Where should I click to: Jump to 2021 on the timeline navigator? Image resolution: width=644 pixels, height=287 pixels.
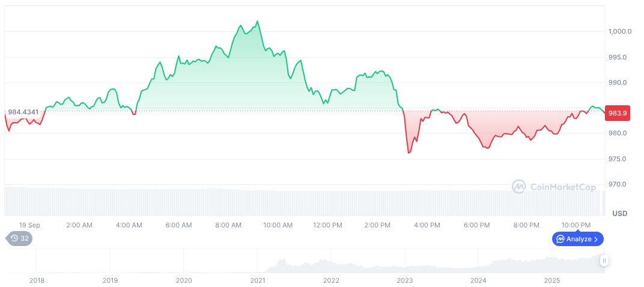click(x=258, y=280)
